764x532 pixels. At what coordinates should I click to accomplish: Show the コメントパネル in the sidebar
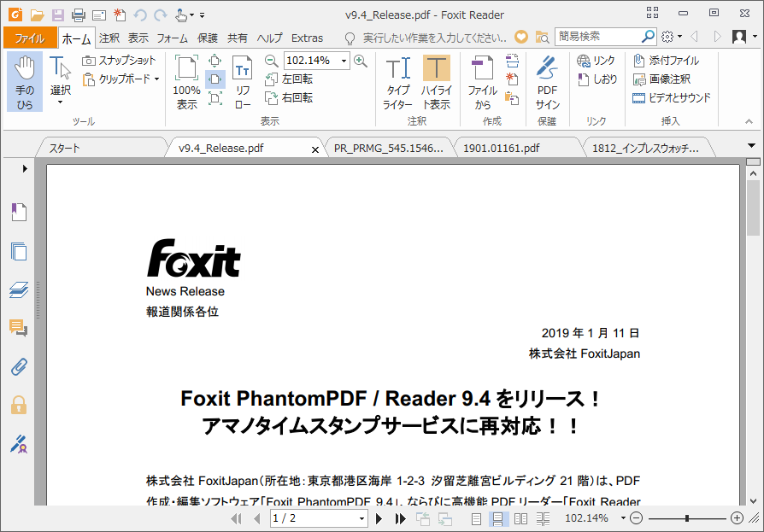click(x=17, y=328)
